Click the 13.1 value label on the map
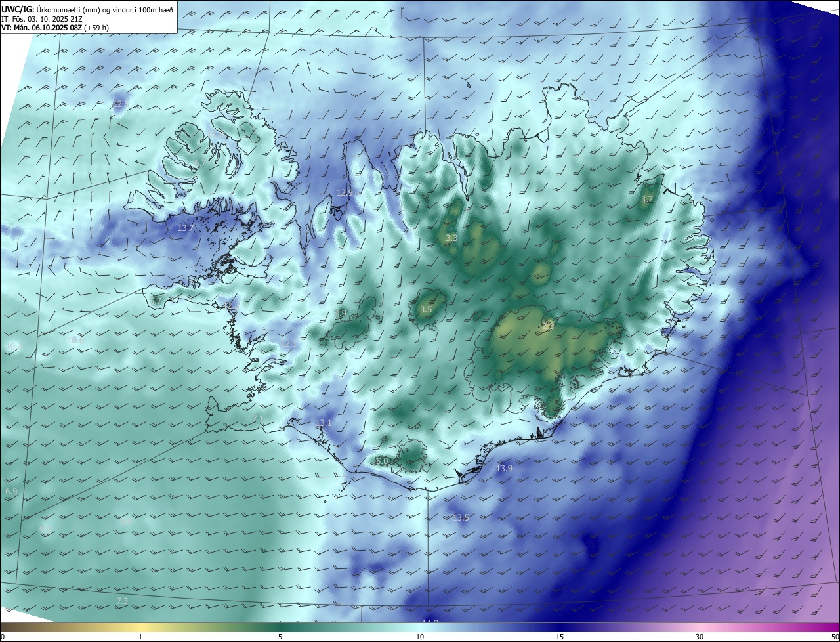Viewport: 840px width, 642px height. tap(324, 423)
